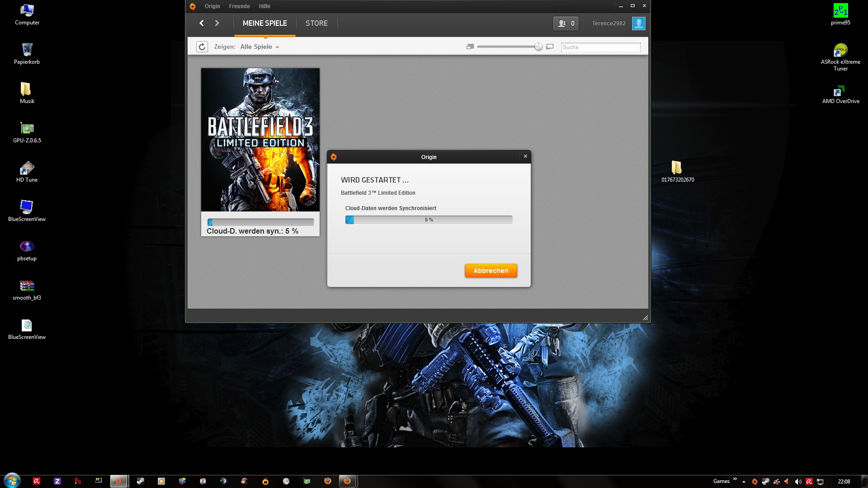The width and height of the screenshot is (868, 488).
Task: Click the Steam tray icon
Action: pos(765,482)
